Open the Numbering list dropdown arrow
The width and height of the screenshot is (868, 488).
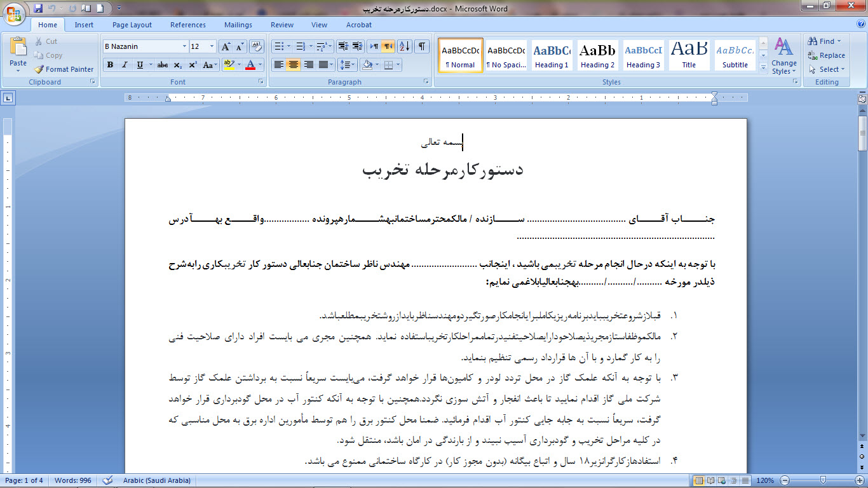tap(310, 46)
